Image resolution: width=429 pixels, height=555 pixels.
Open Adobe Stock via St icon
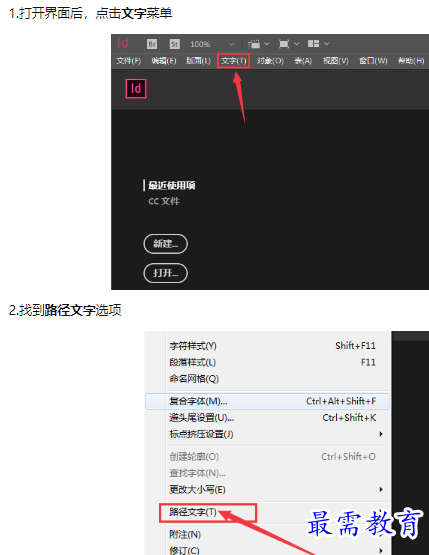175,44
